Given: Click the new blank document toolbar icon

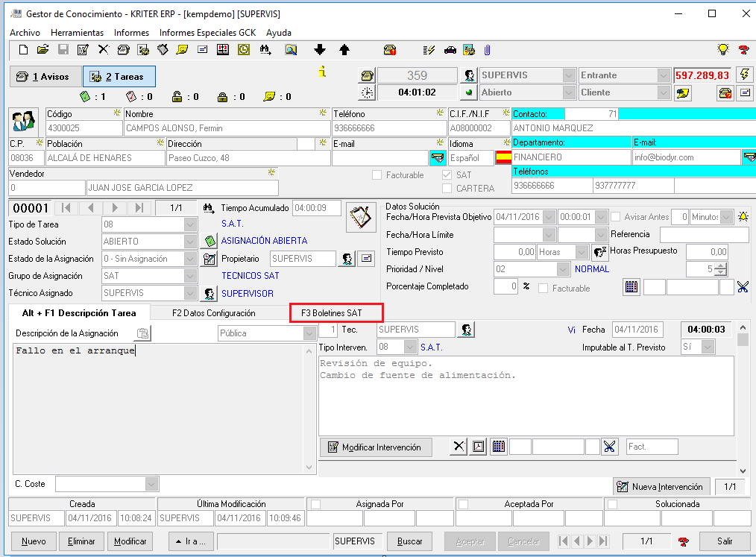Looking at the screenshot, I should (x=23, y=50).
